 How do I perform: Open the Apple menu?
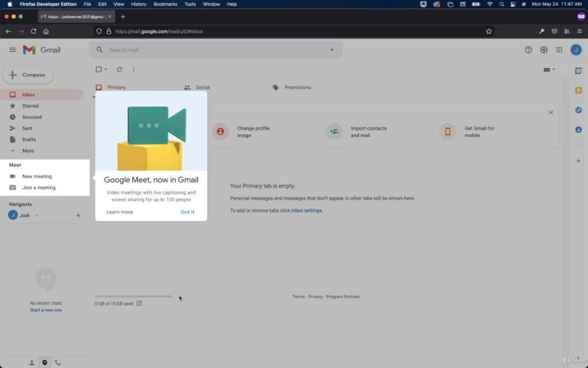10,4
